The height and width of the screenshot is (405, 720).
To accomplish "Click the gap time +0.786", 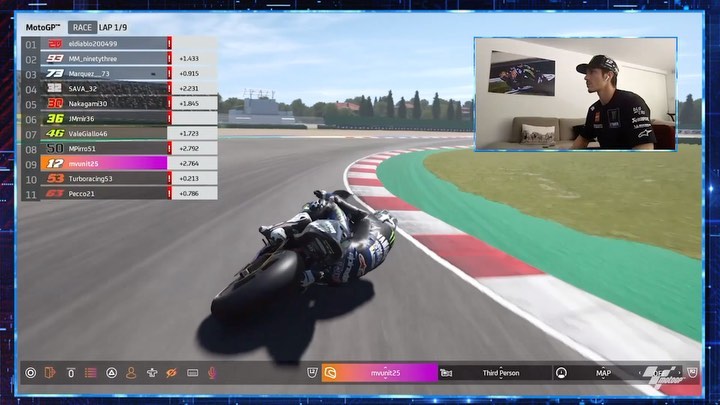I will click(x=189, y=194).
